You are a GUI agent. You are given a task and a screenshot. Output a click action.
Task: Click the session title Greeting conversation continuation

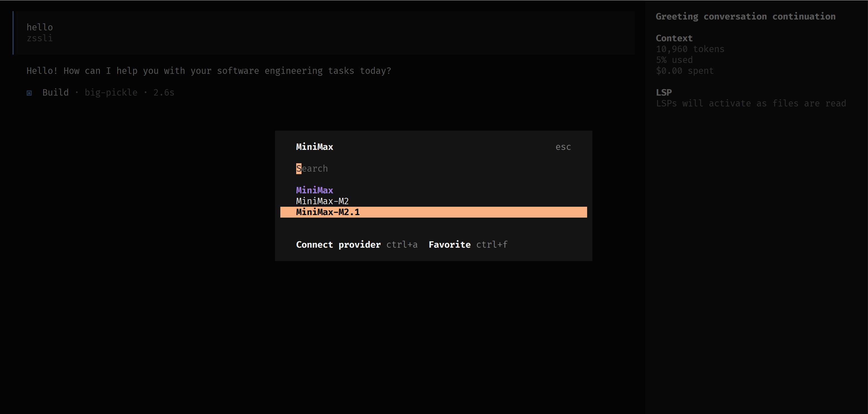tap(745, 16)
